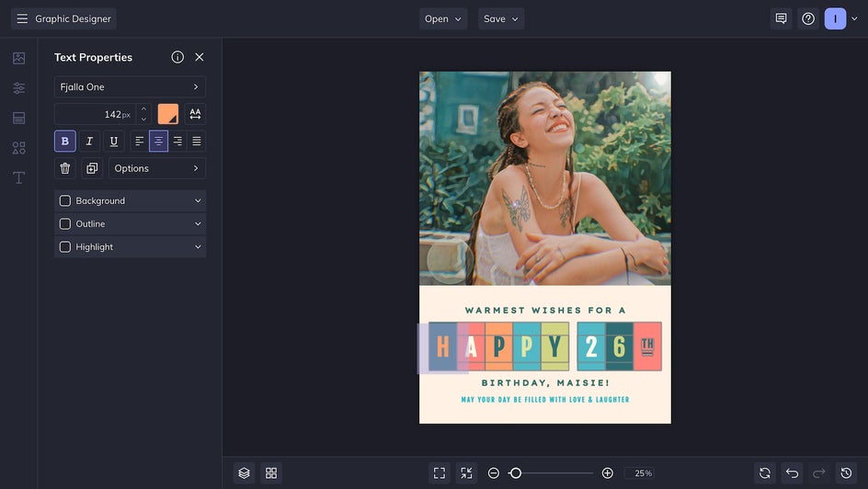The height and width of the screenshot is (489, 868).
Task: Expand the Background section chevron
Action: pyautogui.click(x=198, y=200)
